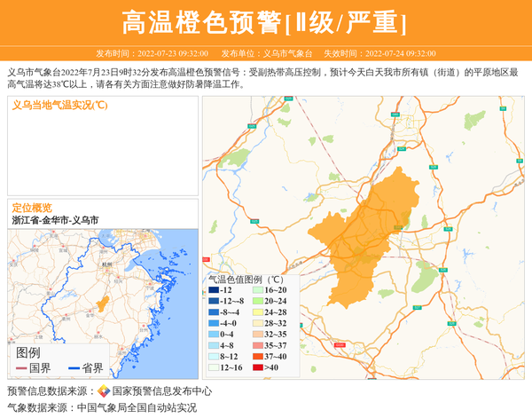Image resolution: width=532 pixels, height=418 pixels.
Task: Click the National Warning Center logo icon
Action: point(104,391)
